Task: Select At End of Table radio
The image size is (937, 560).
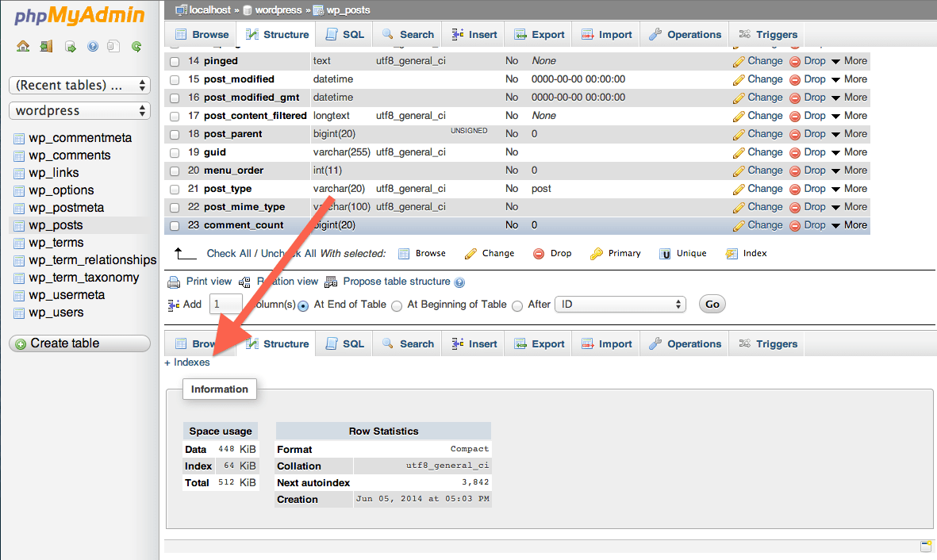Action: click(x=304, y=306)
